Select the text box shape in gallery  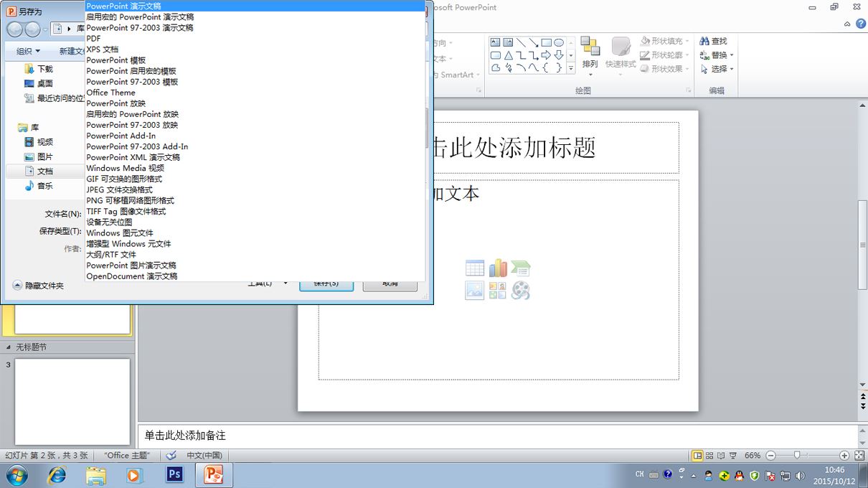click(496, 42)
